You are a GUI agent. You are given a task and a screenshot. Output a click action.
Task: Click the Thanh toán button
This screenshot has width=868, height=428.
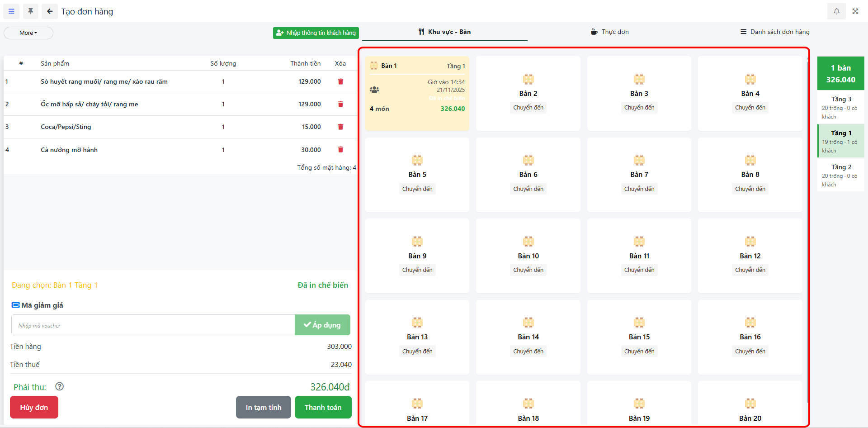323,407
